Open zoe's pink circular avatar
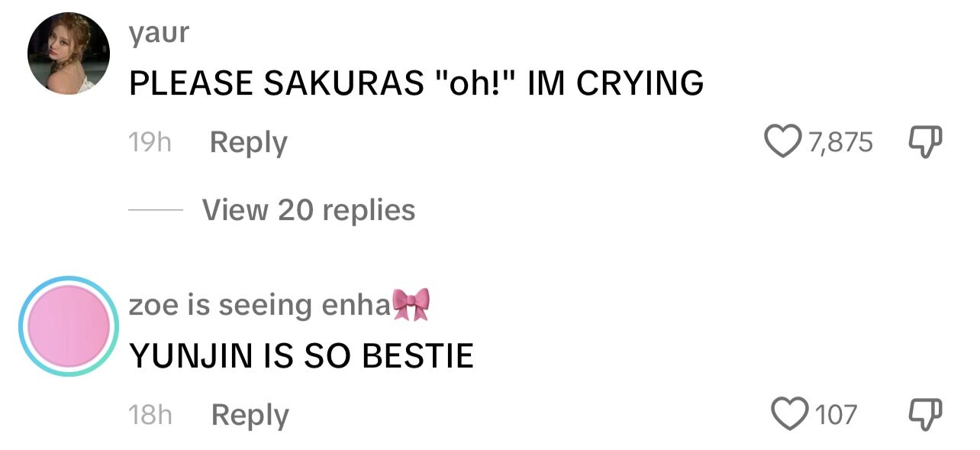Viewport: 980px width, 450px height. (69, 326)
